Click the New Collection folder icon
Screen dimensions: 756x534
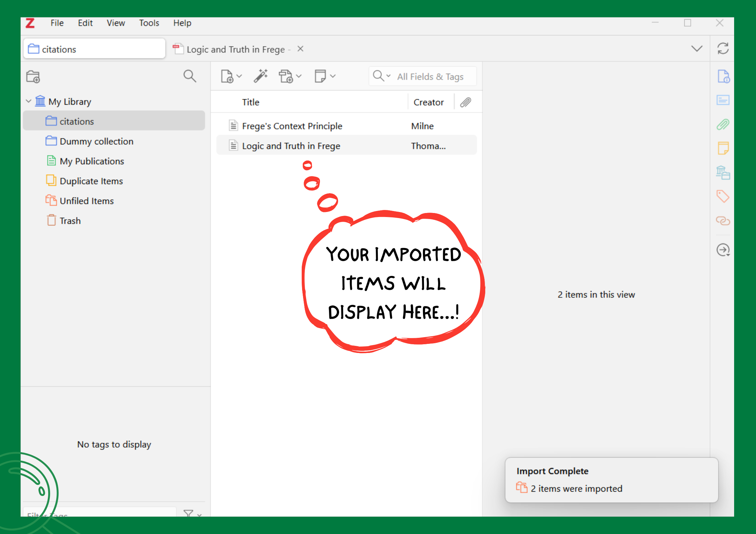pyautogui.click(x=33, y=77)
